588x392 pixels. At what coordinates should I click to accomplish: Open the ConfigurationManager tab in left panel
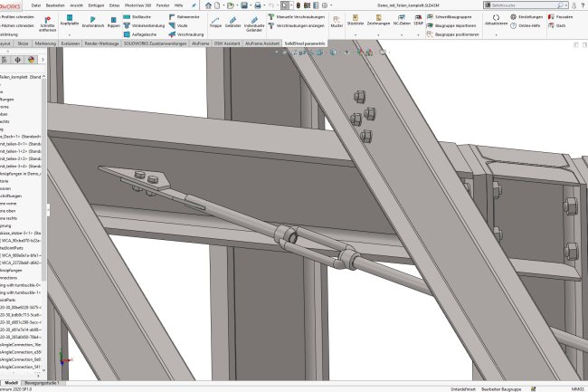click(5, 60)
